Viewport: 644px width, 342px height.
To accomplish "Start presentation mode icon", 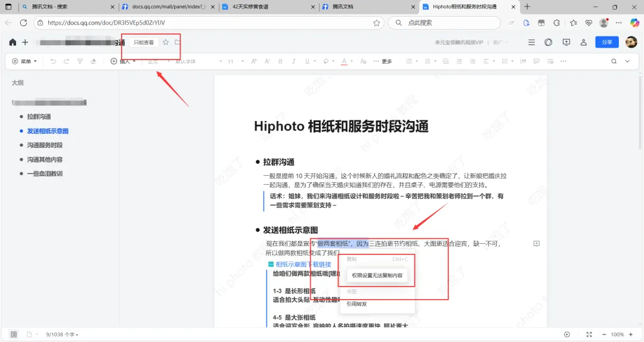I will [566, 42].
